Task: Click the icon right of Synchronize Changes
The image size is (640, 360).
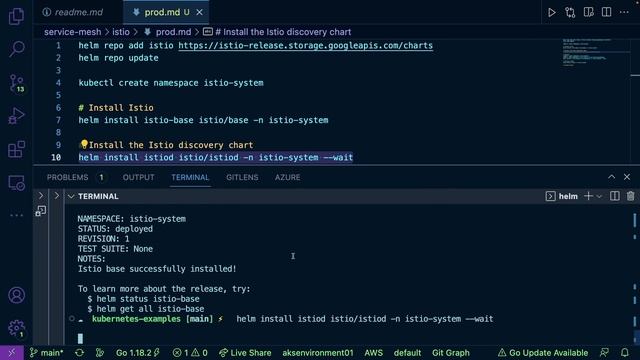Action: tap(100, 353)
